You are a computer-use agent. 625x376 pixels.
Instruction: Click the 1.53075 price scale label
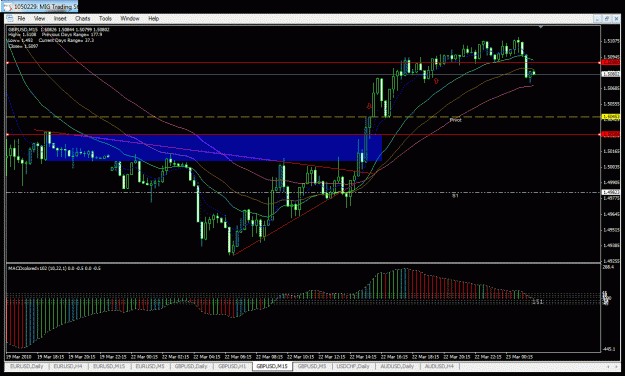(x=611, y=41)
